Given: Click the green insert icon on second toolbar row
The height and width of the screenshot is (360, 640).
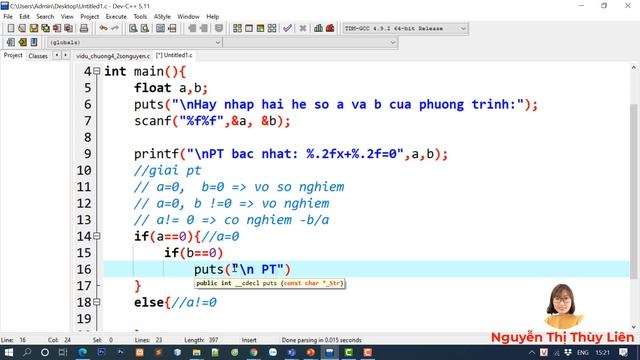Looking at the screenshot, I should point(22,42).
